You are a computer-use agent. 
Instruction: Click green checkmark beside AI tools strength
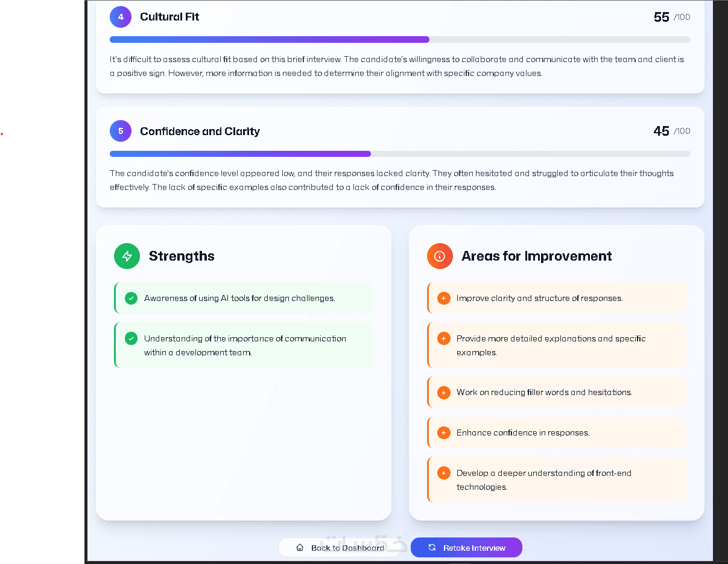(x=131, y=298)
